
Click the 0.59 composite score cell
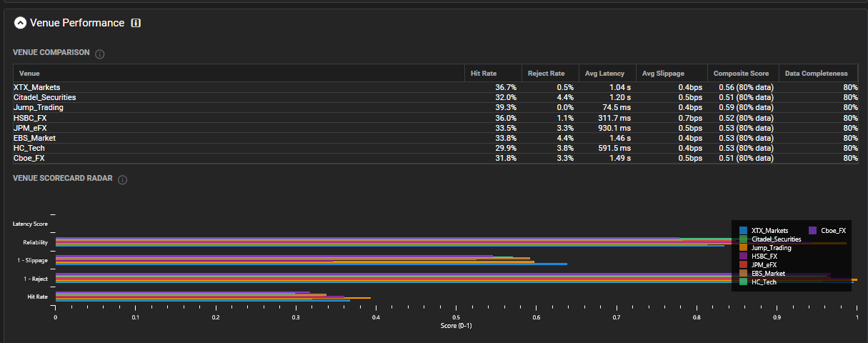tap(743, 107)
